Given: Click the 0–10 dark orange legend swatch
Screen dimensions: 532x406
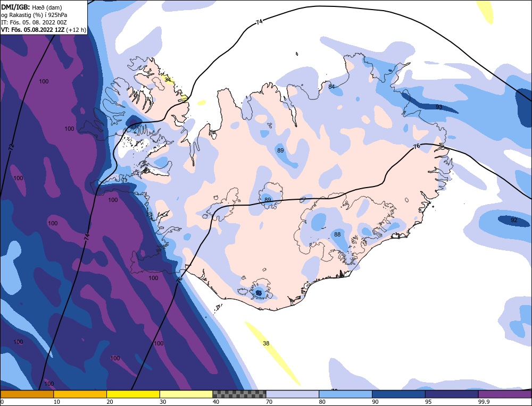Looking at the screenshot, I should [x=27, y=394].
